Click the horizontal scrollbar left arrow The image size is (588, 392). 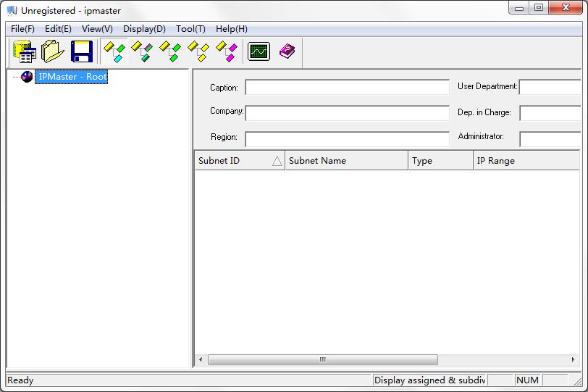(201, 360)
